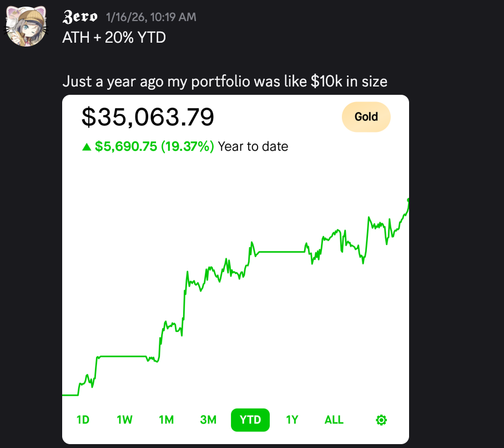Select the 1D time range
This screenshot has width=504, height=448.
(83, 420)
